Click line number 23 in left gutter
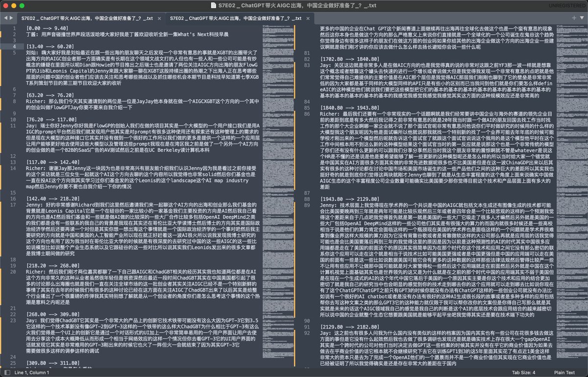Image resolution: width=588 pixels, height=377 pixels. coord(14,320)
